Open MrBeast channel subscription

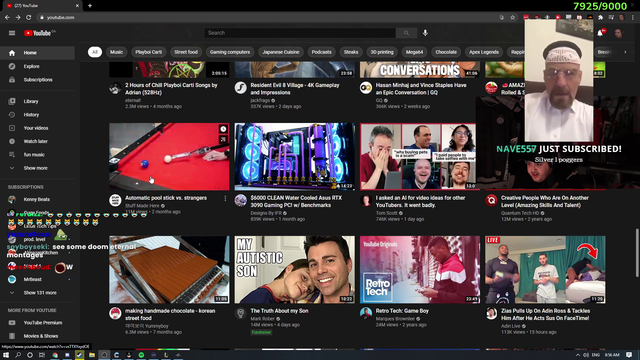tap(38, 279)
